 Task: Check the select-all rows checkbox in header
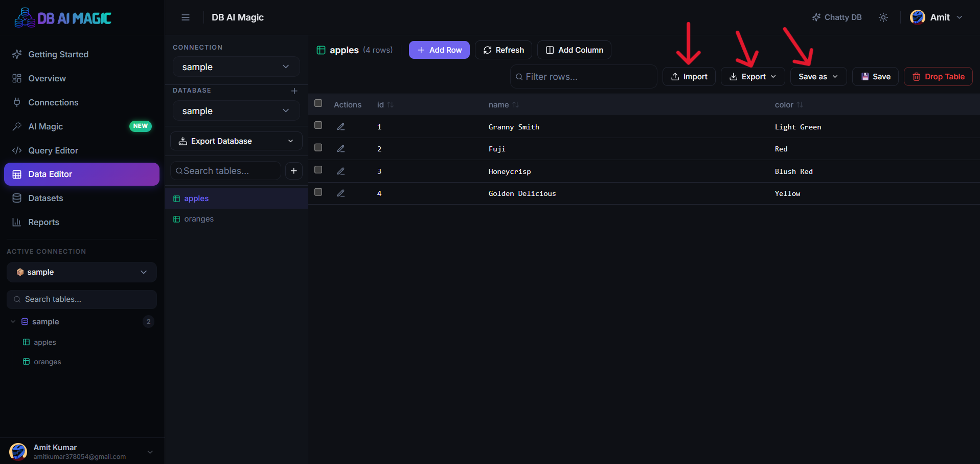pyautogui.click(x=318, y=103)
